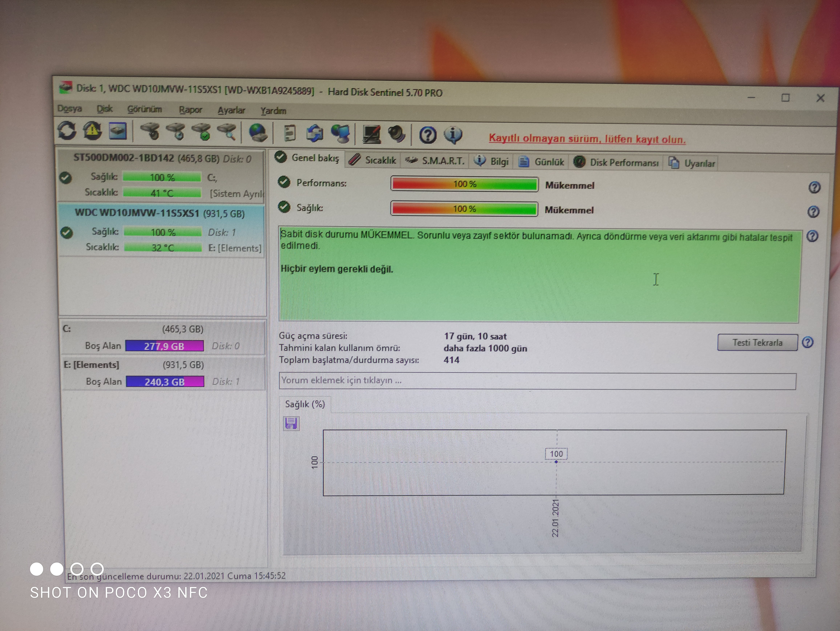The width and height of the screenshot is (840, 631).
Task: Click the disk with stethoscope toolbar icon
Action: pos(150,131)
